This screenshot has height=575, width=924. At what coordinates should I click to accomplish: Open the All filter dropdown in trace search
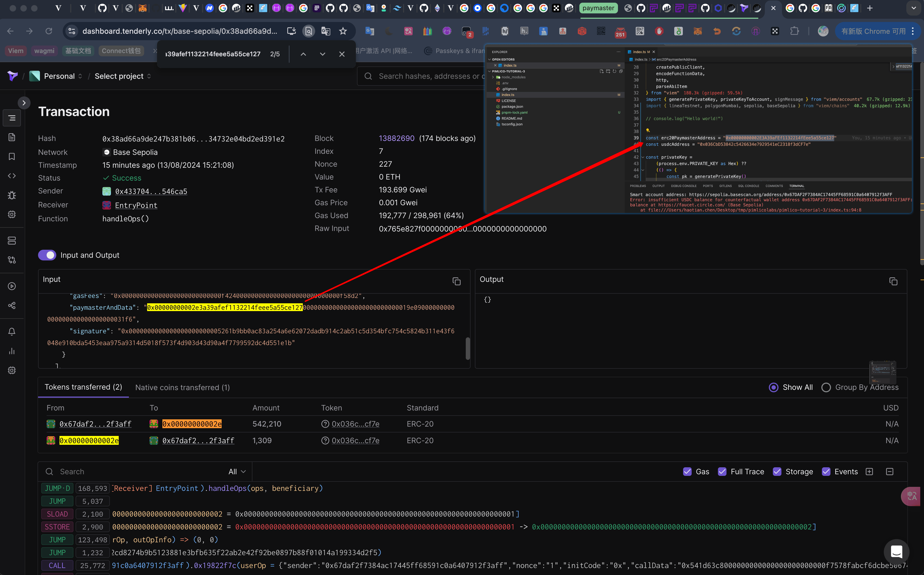[x=237, y=472]
